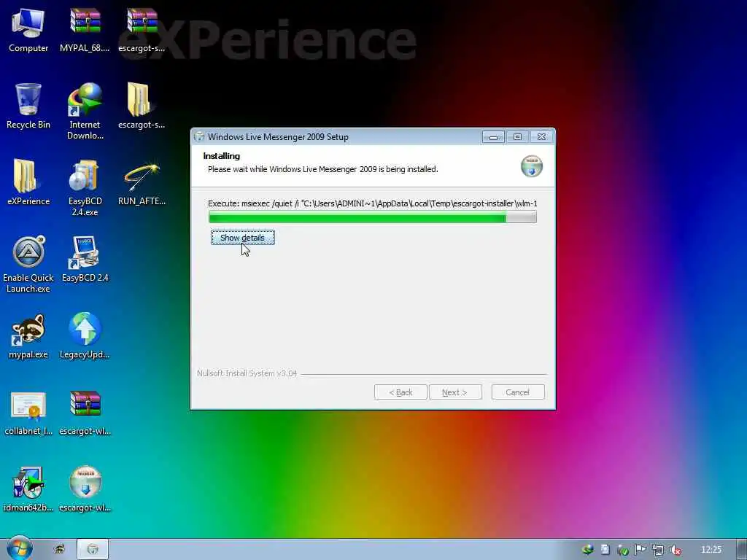Open the Computer desktop icon
Viewport: 747px width, 560px height.
click(x=28, y=30)
